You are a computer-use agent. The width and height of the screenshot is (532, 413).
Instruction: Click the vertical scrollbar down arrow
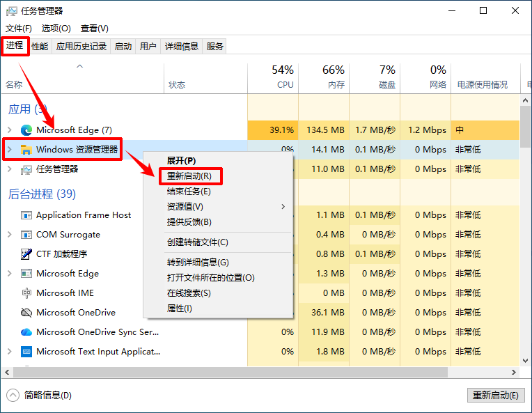click(525, 360)
